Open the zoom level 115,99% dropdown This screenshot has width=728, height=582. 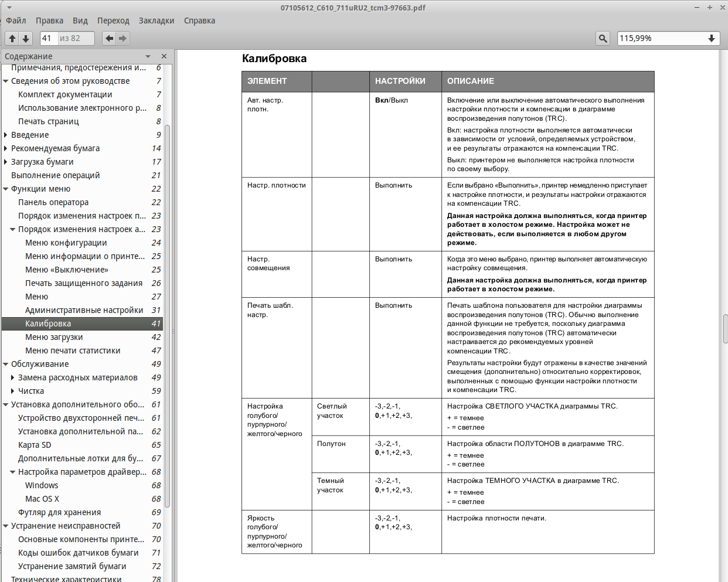712,38
